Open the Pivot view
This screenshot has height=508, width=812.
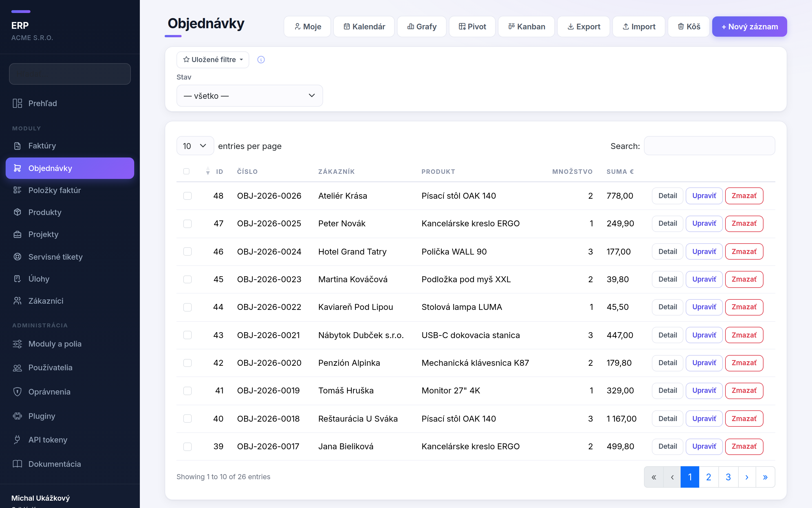pos(472,27)
